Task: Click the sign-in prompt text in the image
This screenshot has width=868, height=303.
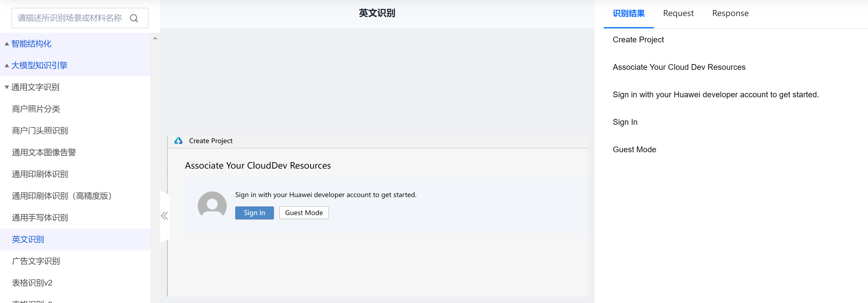Action: pyautogui.click(x=326, y=195)
